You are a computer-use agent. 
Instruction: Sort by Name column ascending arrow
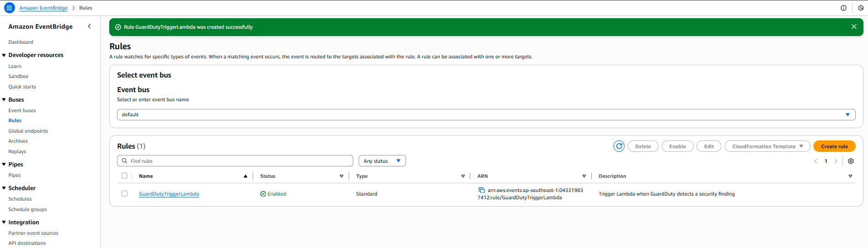(245, 176)
